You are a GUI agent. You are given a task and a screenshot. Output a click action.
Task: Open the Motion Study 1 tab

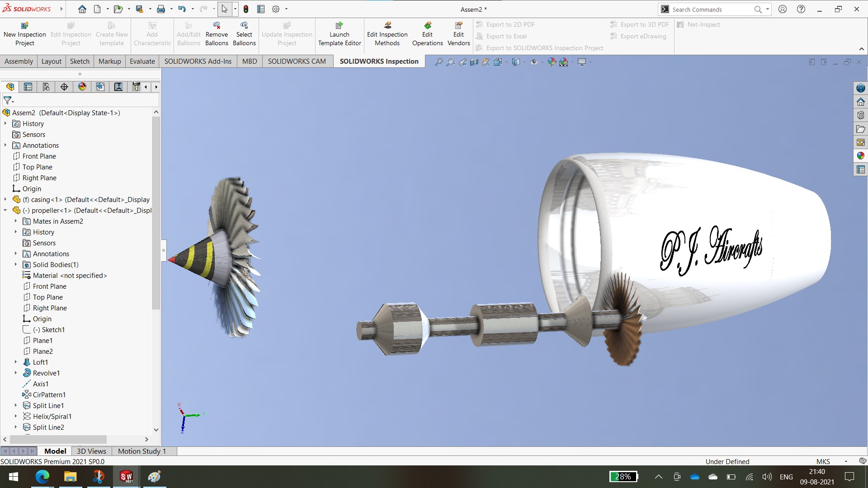click(x=142, y=451)
